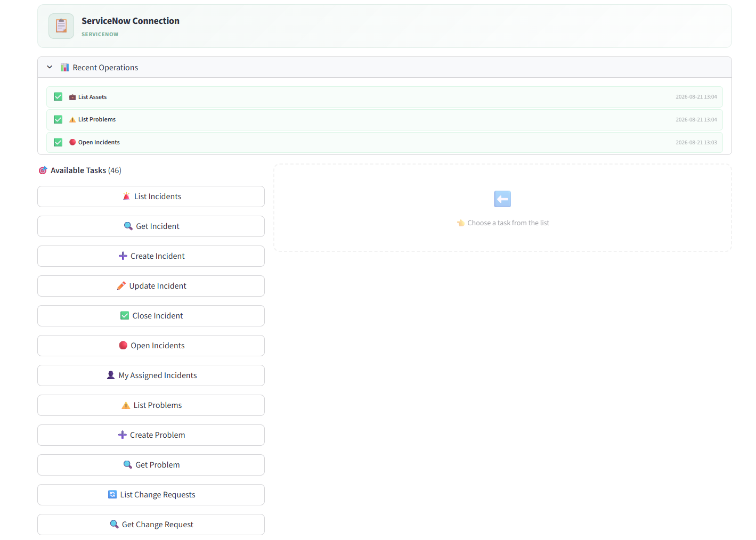Click the plus icon on Create Problem
This screenshot has height=540, width=756.
click(x=123, y=435)
